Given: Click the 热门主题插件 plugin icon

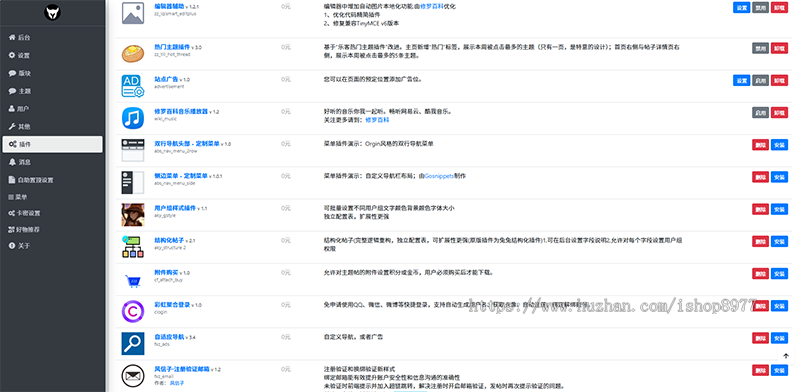Looking at the screenshot, I should point(133,54).
